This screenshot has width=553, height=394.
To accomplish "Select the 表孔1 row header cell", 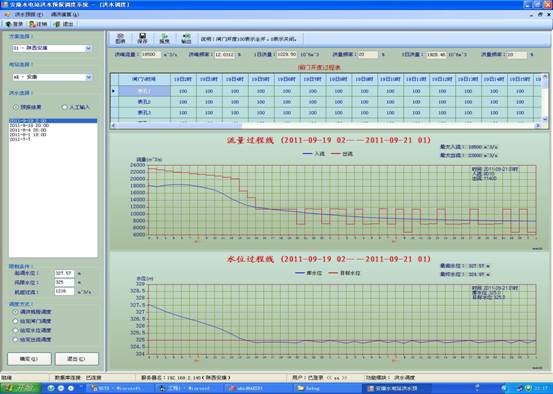I will pyautogui.click(x=144, y=91).
